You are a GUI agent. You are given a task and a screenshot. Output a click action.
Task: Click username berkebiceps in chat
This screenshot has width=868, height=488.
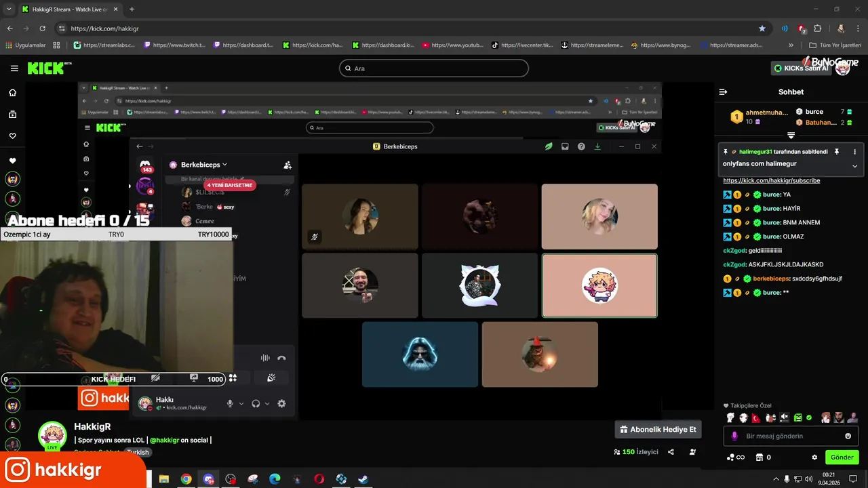771,279
